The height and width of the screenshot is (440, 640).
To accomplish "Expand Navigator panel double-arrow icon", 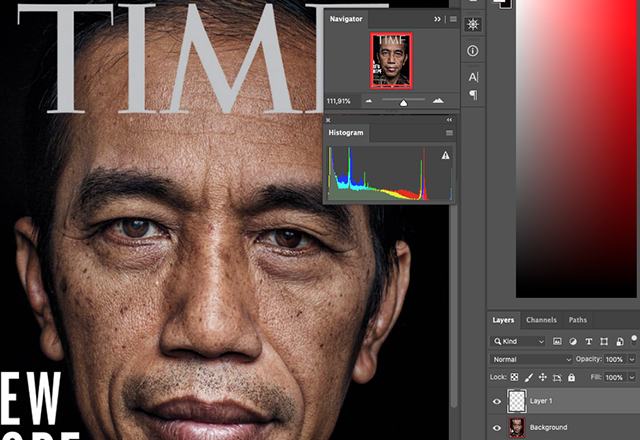I will click(437, 19).
